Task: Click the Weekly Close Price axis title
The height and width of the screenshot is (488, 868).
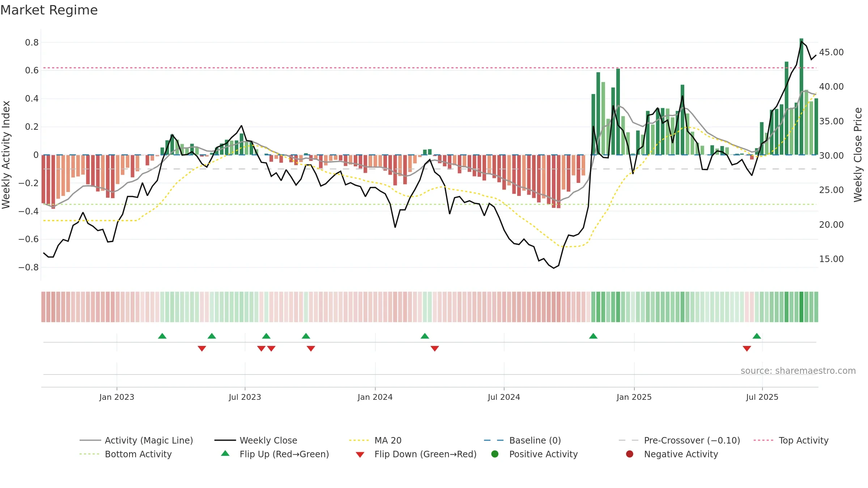Action: tap(858, 155)
